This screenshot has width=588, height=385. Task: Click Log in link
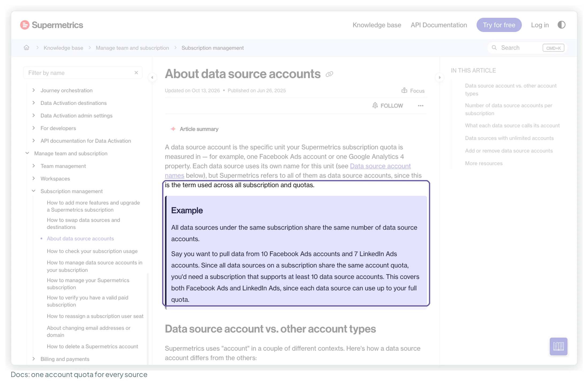pyautogui.click(x=540, y=25)
